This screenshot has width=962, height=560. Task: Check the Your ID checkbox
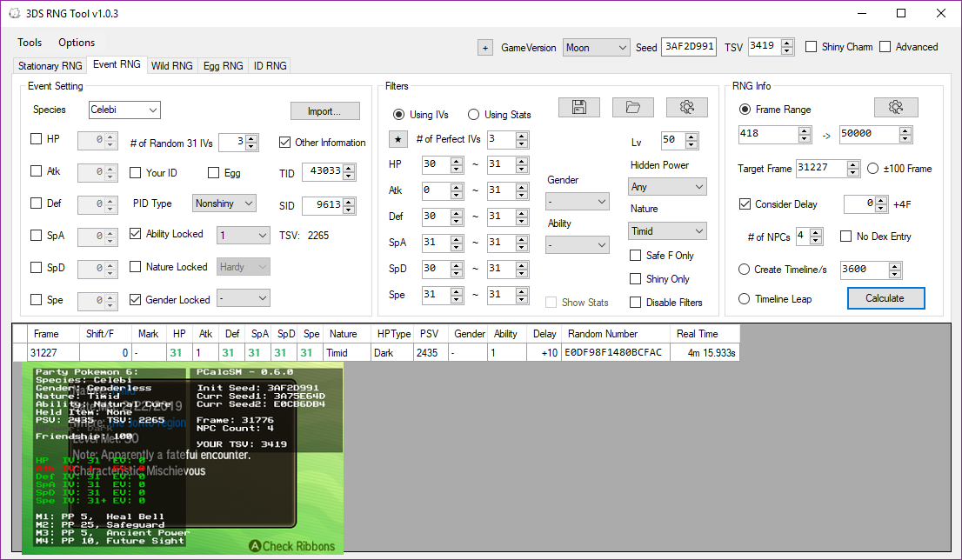pyautogui.click(x=136, y=173)
